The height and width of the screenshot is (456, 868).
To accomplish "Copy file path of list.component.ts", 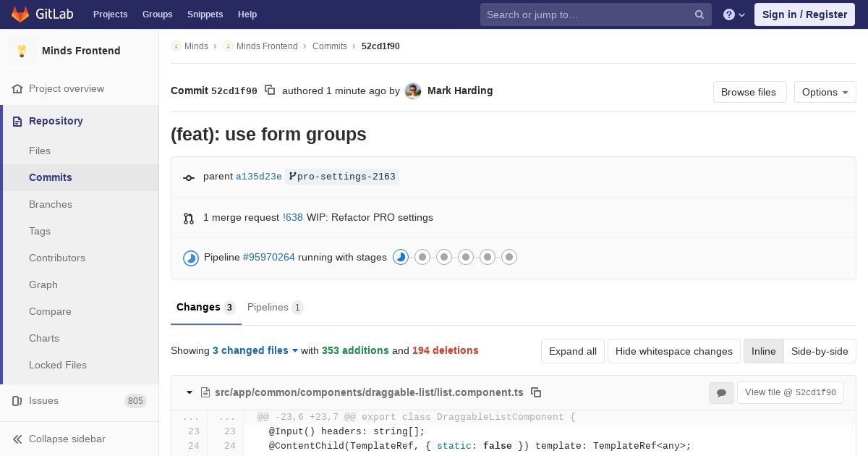I will [x=536, y=392].
